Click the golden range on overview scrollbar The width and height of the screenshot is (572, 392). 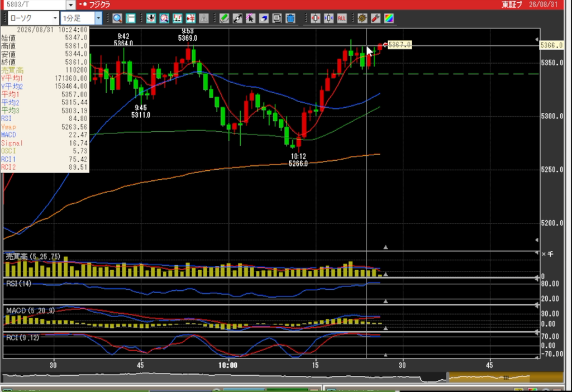tap(505, 377)
